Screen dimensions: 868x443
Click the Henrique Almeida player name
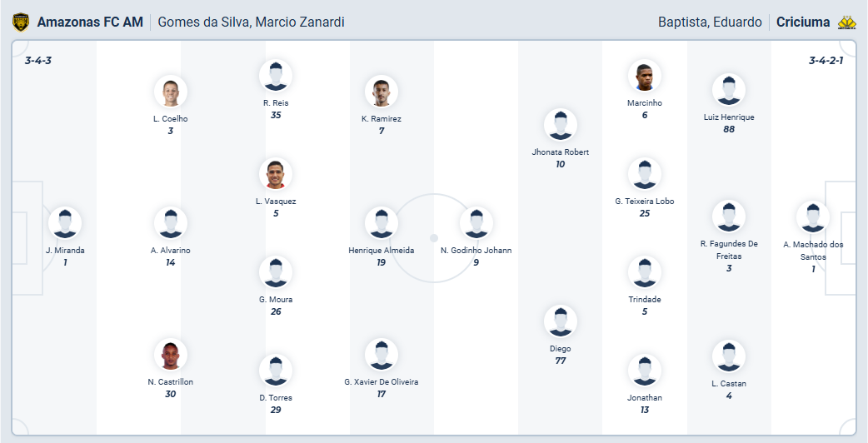tap(381, 250)
